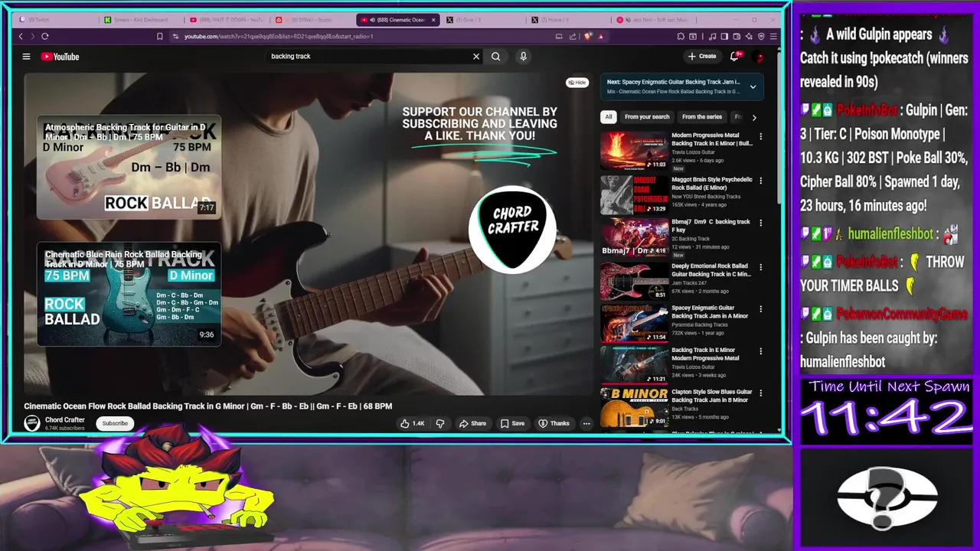The height and width of the screenshot is (551, 980).
Task: Open the Spacey Enigmatic Guitar thumbnail 11:54
Action: [x=634, y=322]
